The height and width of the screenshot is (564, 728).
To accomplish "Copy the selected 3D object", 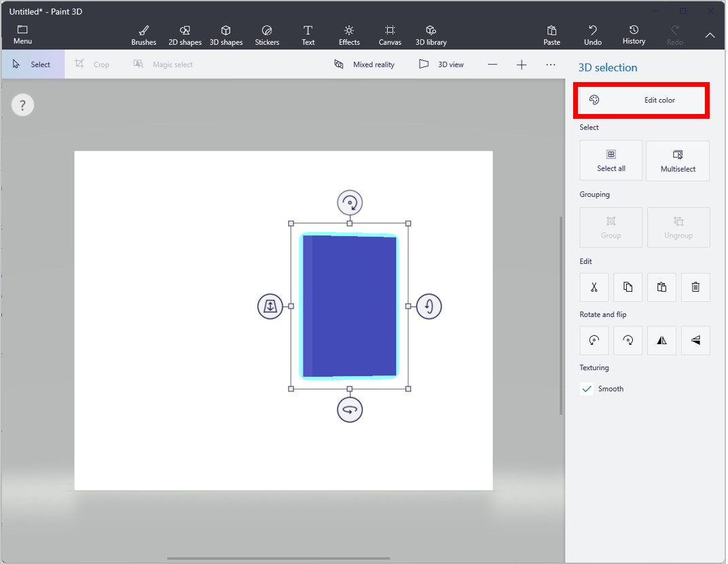I will click(627, 287).
